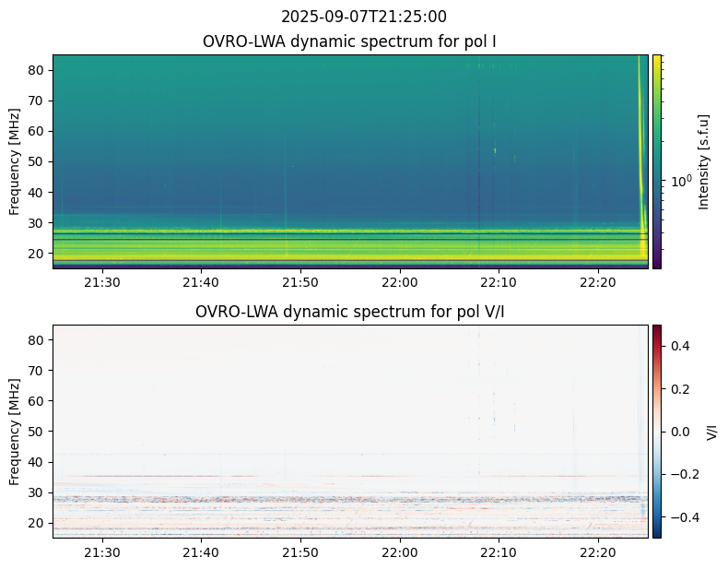Click the V/I colorbar beside the bottom plot
The image size is (728, 569).
(657, 431)
